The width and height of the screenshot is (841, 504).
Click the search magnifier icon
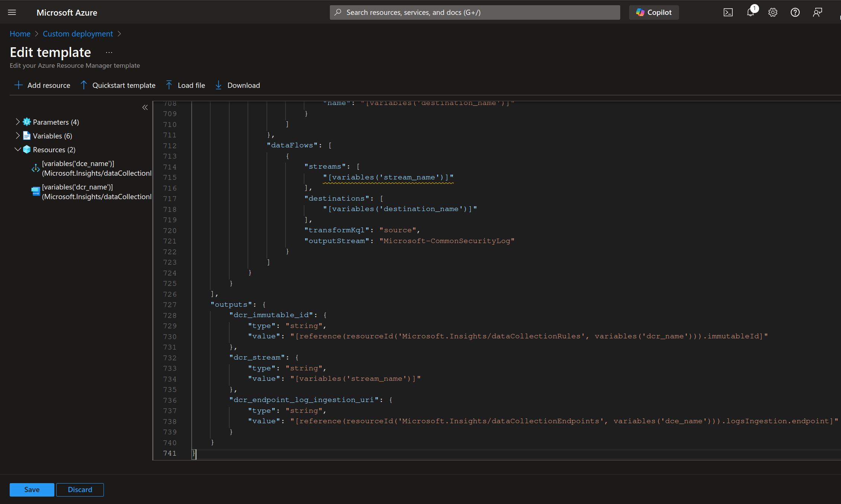pyautogui.click(x=338, y=12)
